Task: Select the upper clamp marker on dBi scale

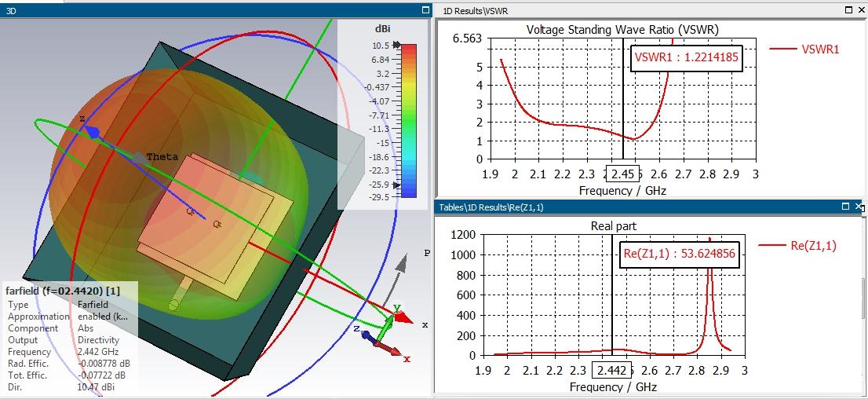Action: [396, 45]
